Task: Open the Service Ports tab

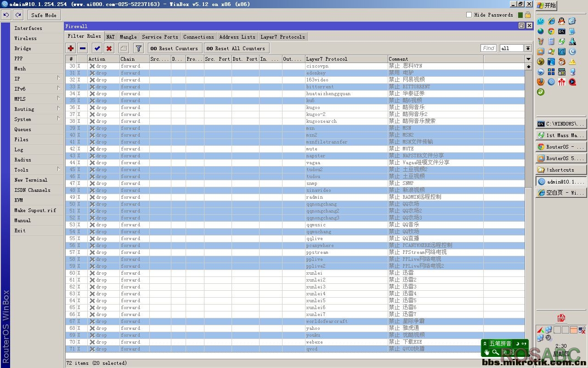Action: click(x=160, y=37)
